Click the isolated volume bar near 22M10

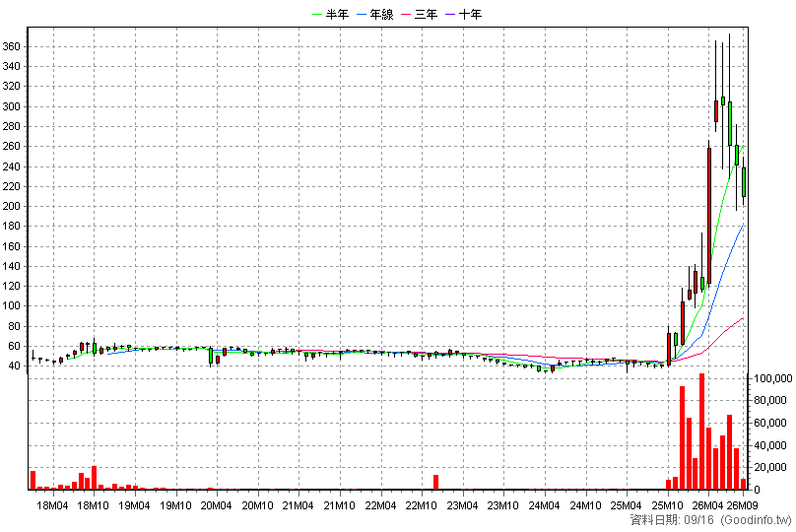click(435, 483)
